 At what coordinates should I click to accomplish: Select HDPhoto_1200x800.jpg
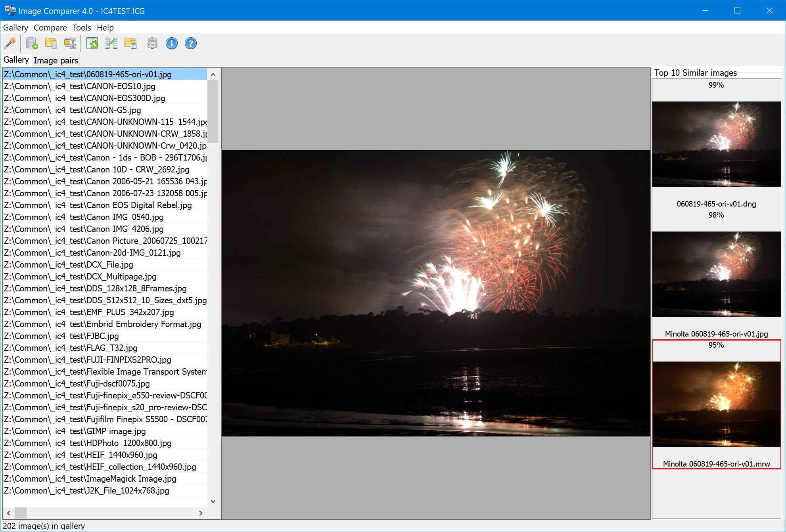pos(105,443)
